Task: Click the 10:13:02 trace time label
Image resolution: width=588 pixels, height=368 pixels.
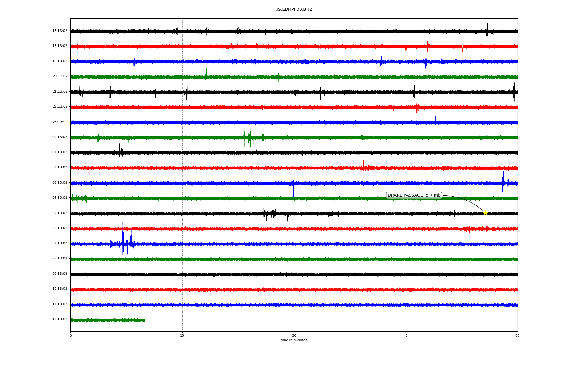Action: [60, 289]
